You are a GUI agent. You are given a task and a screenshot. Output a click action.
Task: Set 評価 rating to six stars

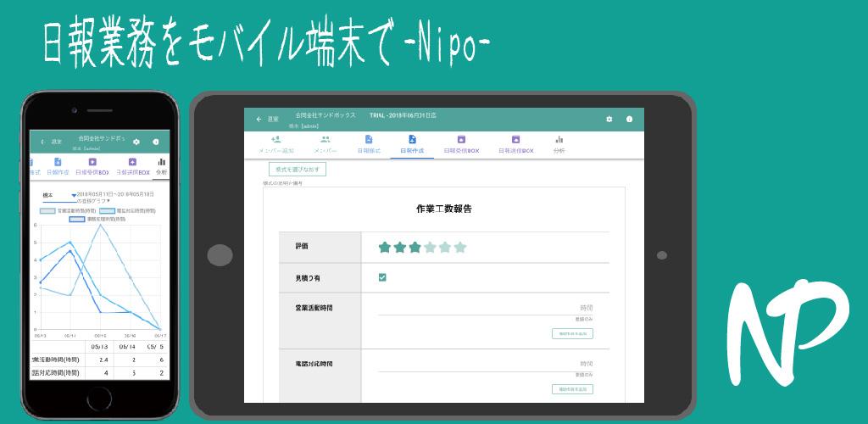(x=460, y=248)
